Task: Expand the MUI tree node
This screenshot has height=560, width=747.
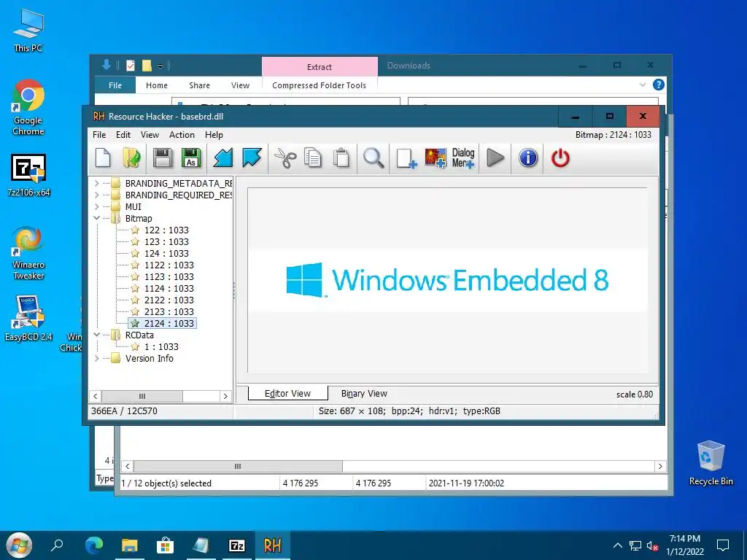Action: click(97, 206)
